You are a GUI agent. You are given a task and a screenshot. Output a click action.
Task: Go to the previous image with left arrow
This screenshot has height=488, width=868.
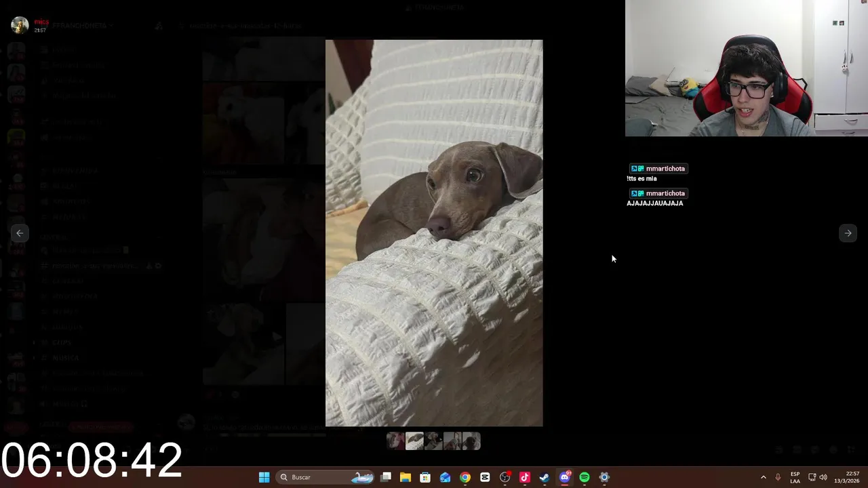20,233
